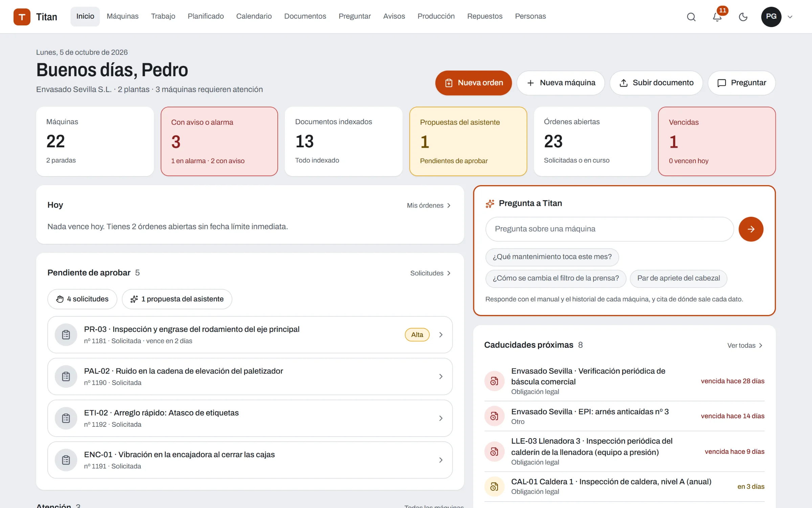The height and width of the screenshot is (508, 812).
Task: Filter by 4 solicitudes chip
Action: click(82, 299)
